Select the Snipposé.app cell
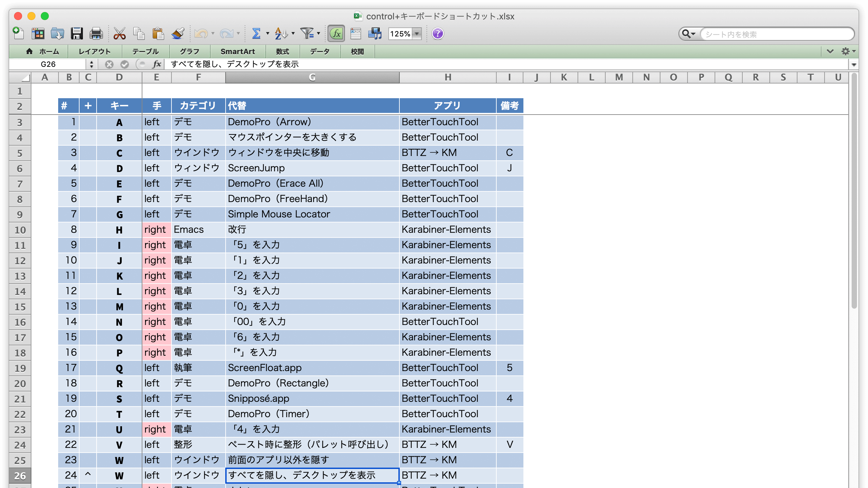Image resolution: width=868 pixels, height=488 pixels. (x=313, y=398)
